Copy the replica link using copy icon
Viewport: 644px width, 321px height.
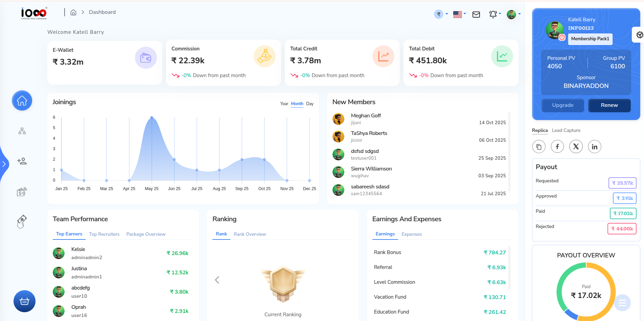(539, 146)
